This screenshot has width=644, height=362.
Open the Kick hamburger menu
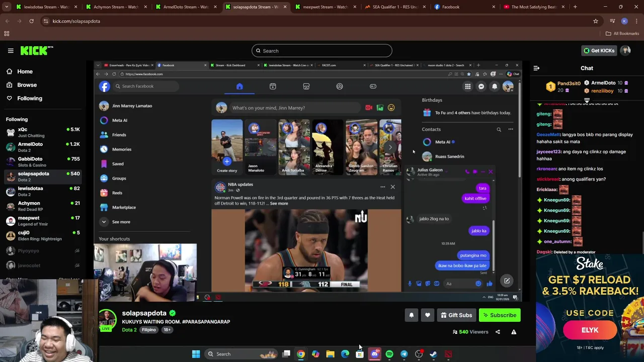[11, 51]
